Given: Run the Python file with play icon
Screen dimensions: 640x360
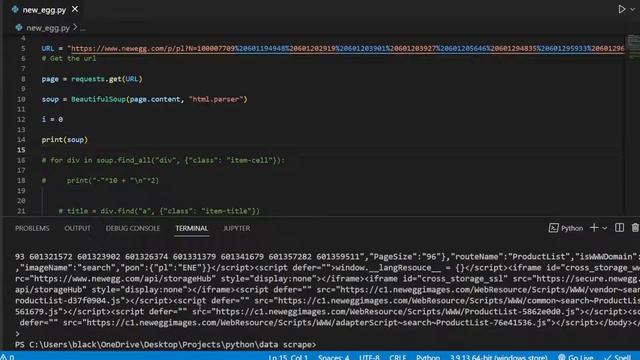Looking at the screenshot, I should point(622,9).
